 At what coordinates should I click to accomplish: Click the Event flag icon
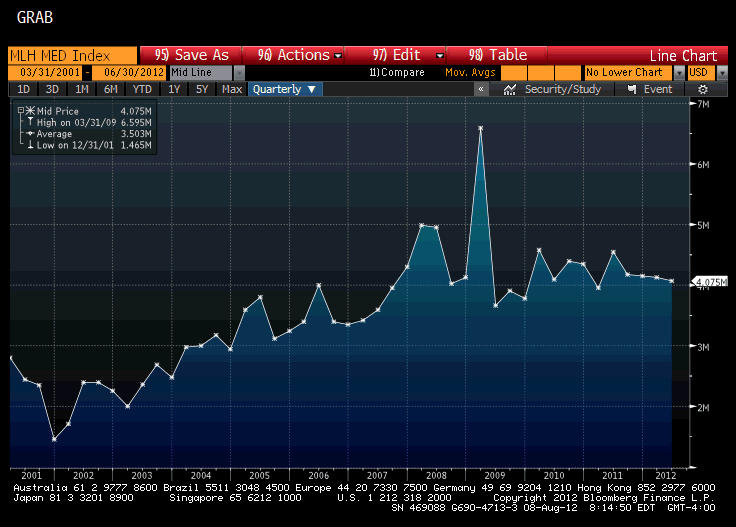[632, 89]
